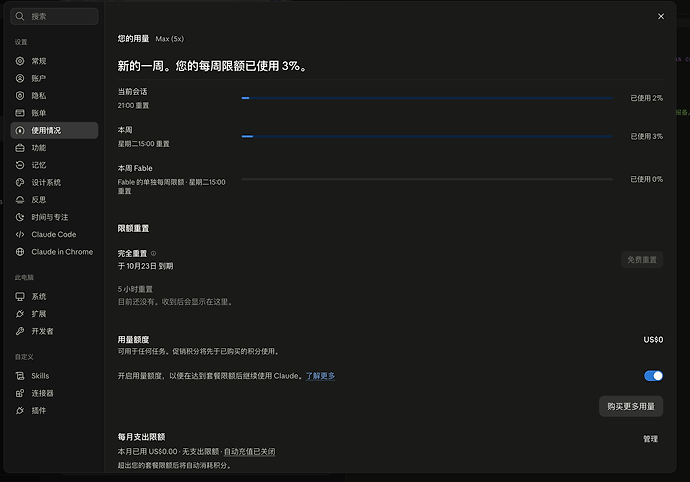Screen dimensions: 690x482
Task: Click the 连接器 (Connectors) icon
Action: click(x=20, y=393)
